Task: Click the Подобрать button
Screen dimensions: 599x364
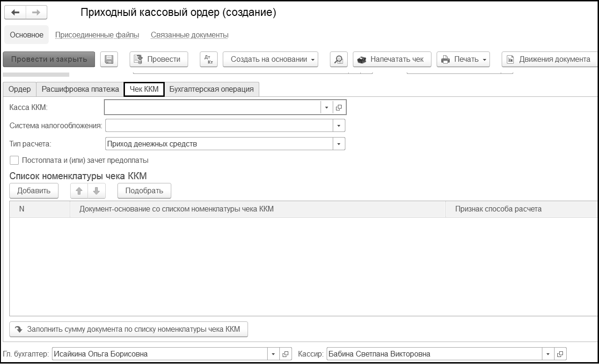Action: 144,191
